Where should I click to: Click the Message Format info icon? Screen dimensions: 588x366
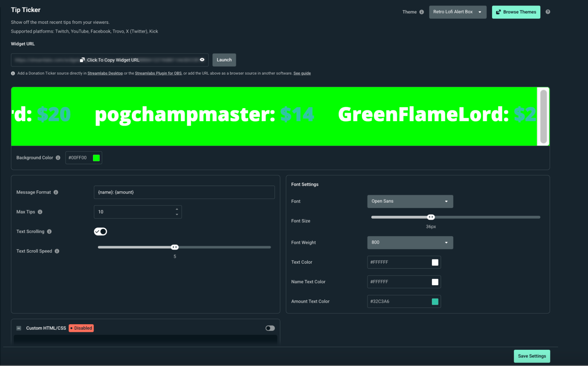coord(56,192)
